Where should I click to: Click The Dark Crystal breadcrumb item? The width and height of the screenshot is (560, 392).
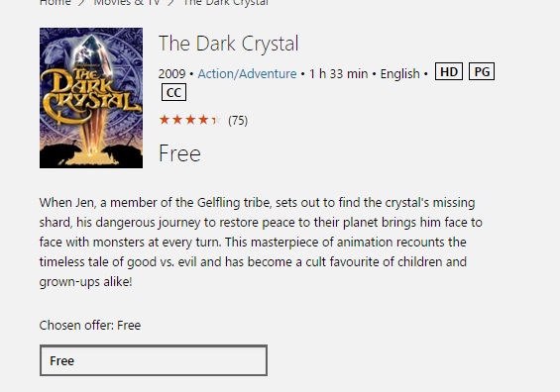coord(225,3)
